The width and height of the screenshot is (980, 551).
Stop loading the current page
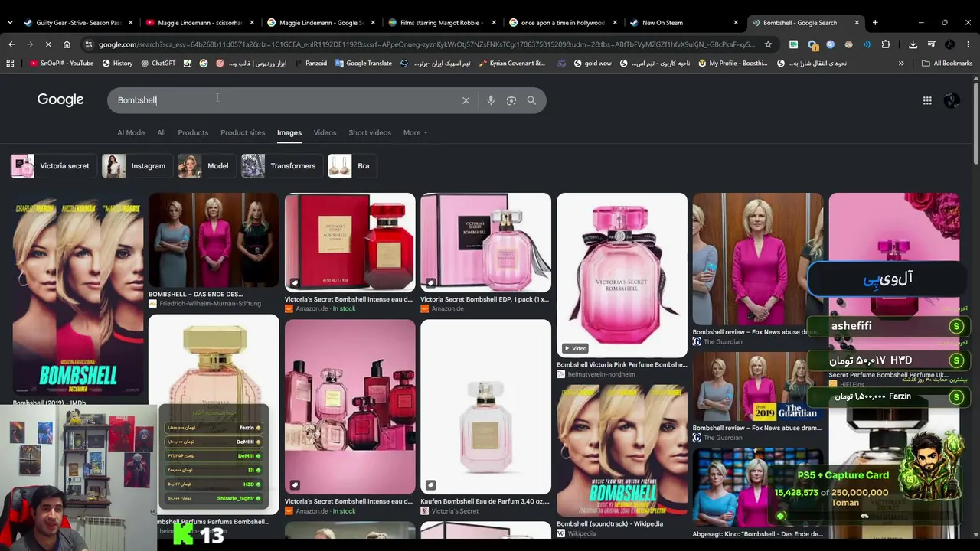click(48, 44)
